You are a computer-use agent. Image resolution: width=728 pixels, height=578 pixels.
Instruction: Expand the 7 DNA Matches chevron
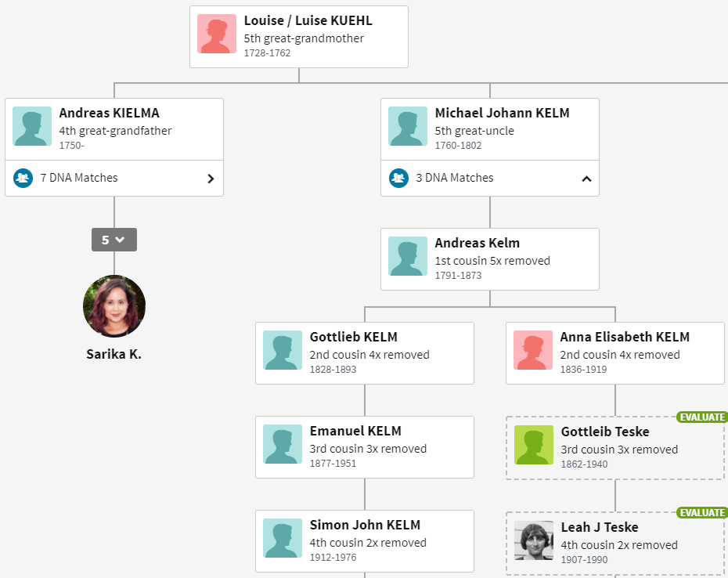(210, 179)
